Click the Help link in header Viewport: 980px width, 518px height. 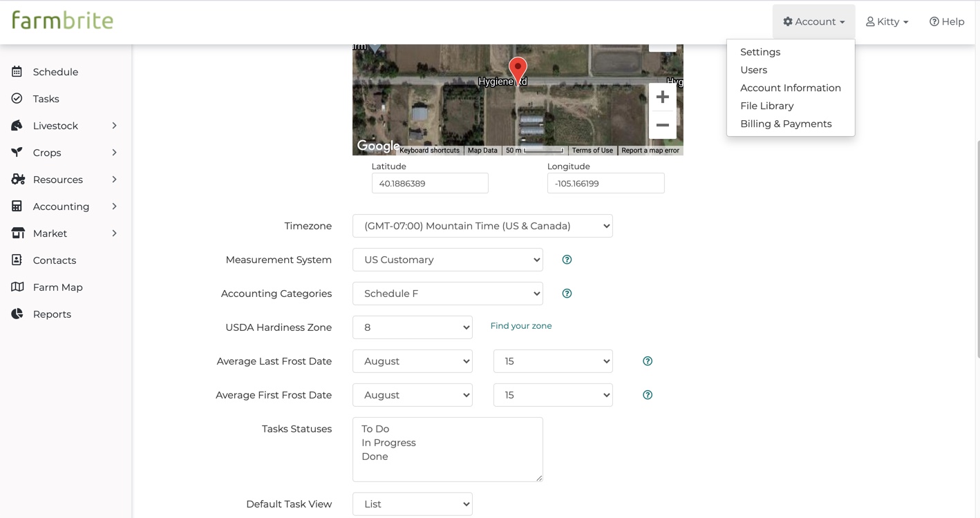(x=946, y=22)
